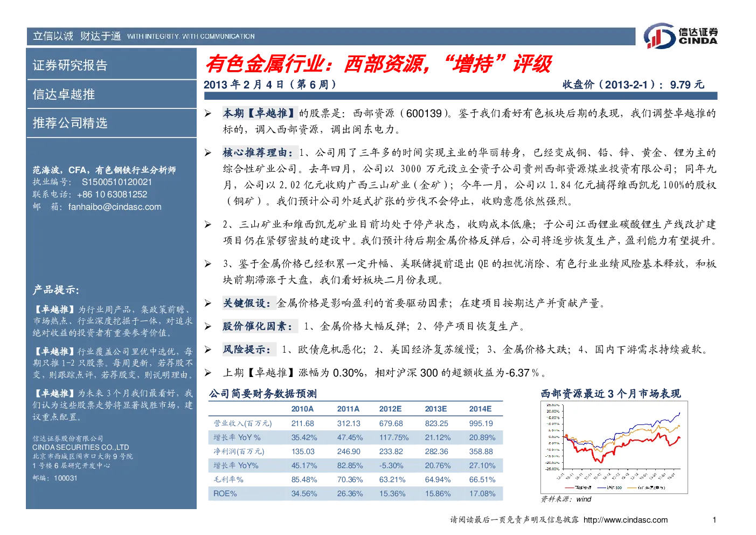
Task: Click the bullet arrow beside '上期【卓越推】'
Action: tap(208, 373)
